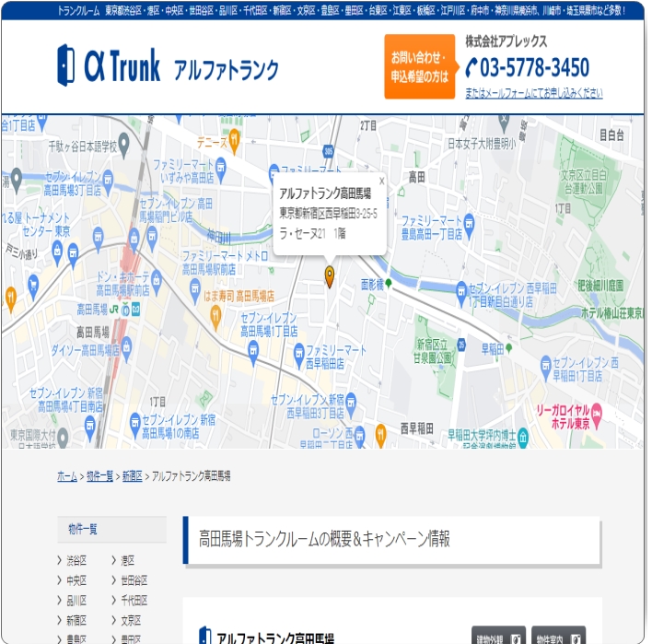
Task: Open 新宿区 breadcrumb link
Action: (x=133, y=476)
